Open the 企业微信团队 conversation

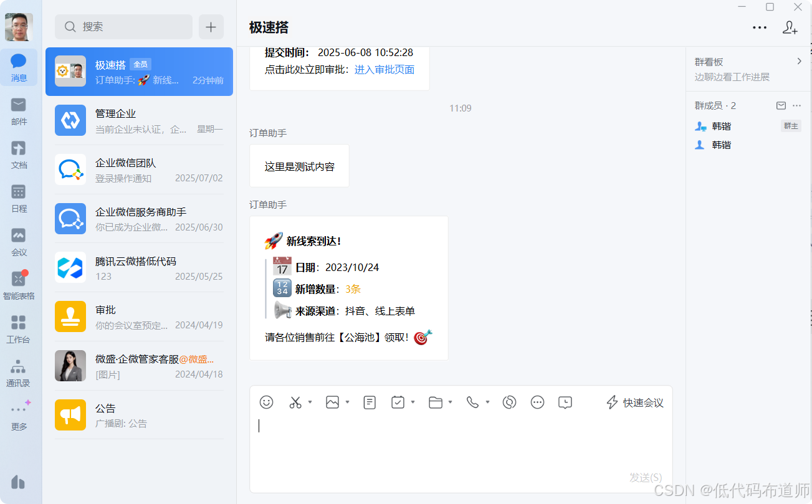point(139,169)
